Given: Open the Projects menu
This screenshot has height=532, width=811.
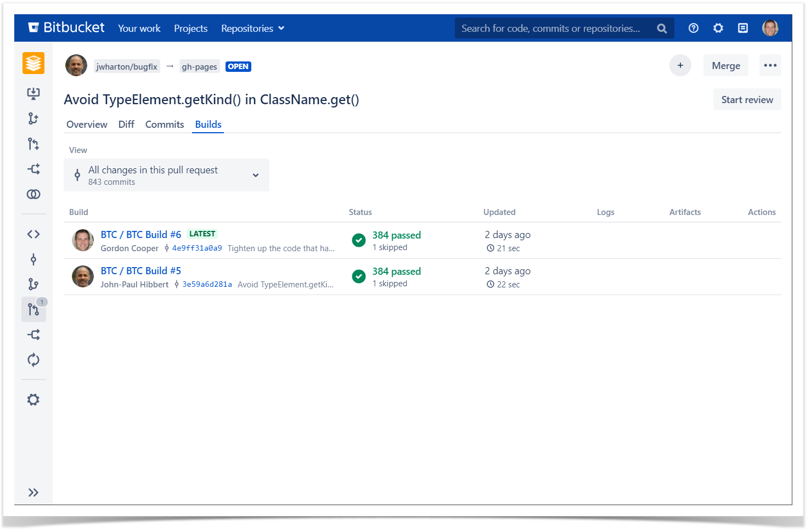Looking at the screenshot, I should click(191, 28).
